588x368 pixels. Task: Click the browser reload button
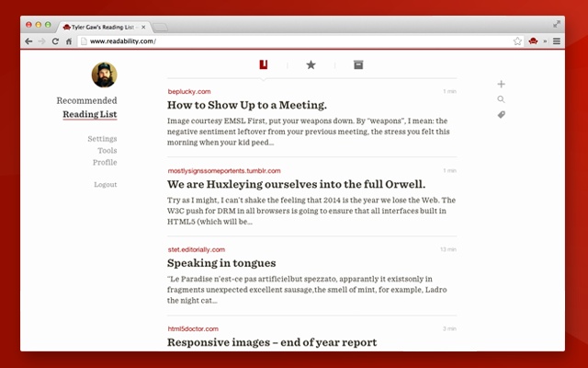pos(55,41)
